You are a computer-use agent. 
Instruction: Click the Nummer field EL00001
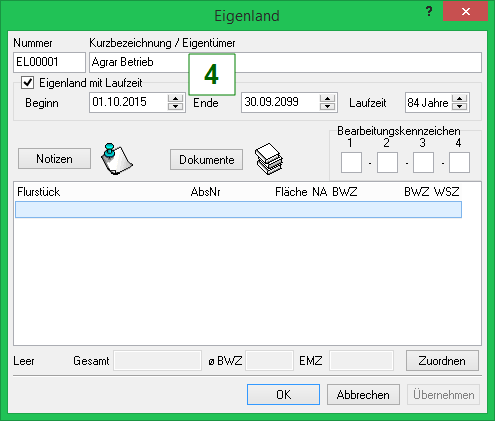coord(49,62)
